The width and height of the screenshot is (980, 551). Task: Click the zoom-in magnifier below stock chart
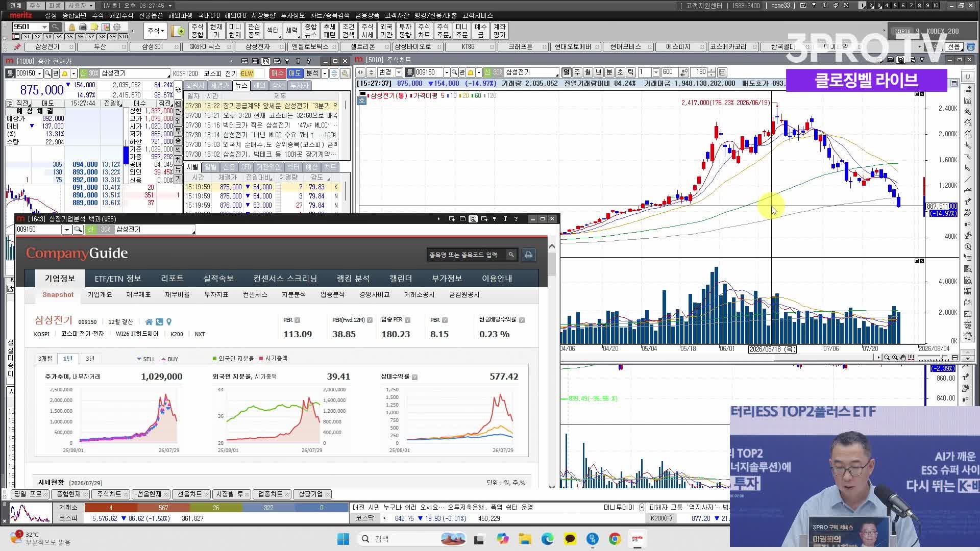coord(895,358)
